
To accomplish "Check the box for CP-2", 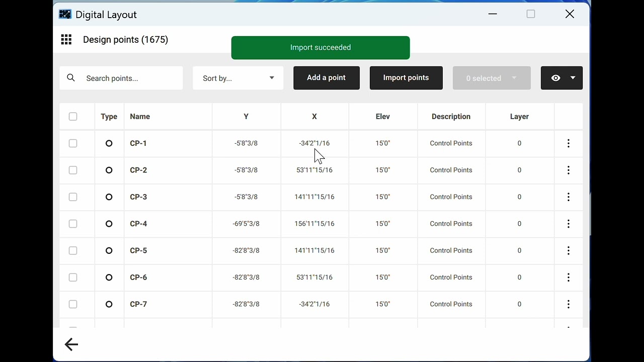I will pos(73,170).
